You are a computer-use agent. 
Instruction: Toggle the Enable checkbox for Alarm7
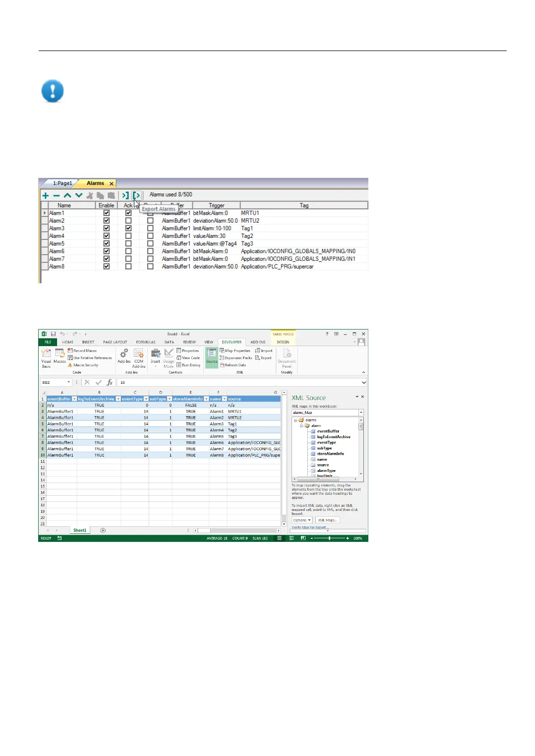[106, 259]
